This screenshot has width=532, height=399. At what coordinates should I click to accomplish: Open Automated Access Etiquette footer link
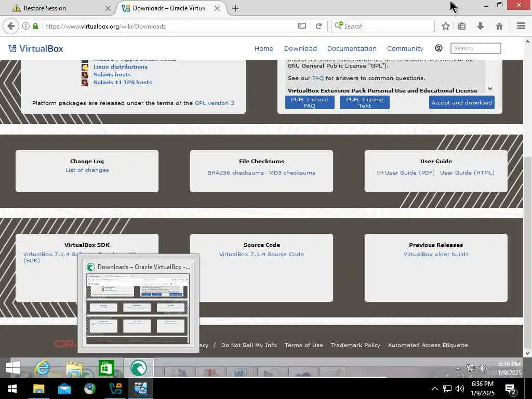(x=428, y=345)
